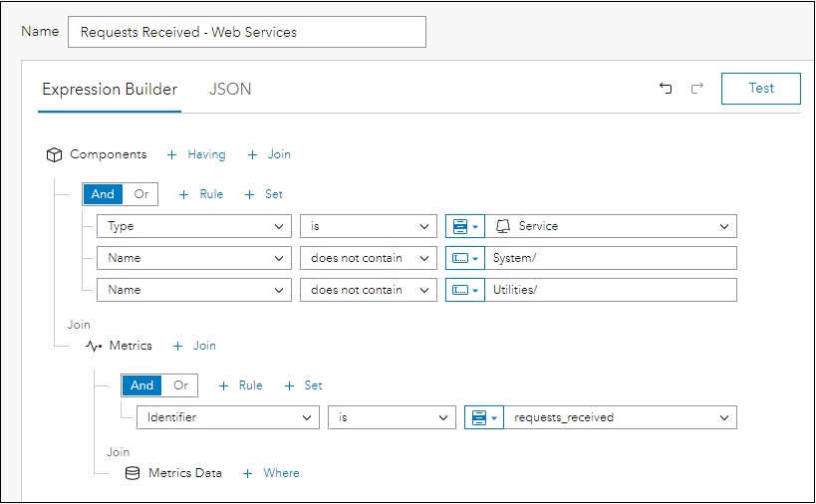The height and width of the screenshot is (504, 816).
Task: Click the Components cube icon
Action: [54, 154]
